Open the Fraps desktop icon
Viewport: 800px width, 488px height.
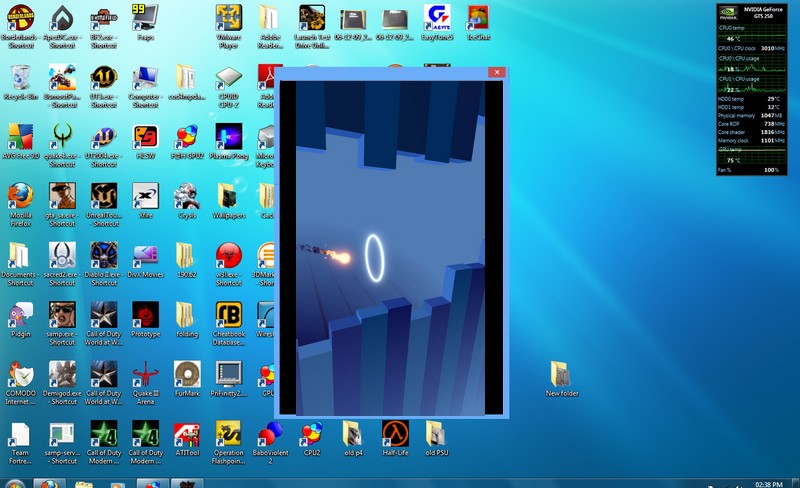(x=145, y=18)
